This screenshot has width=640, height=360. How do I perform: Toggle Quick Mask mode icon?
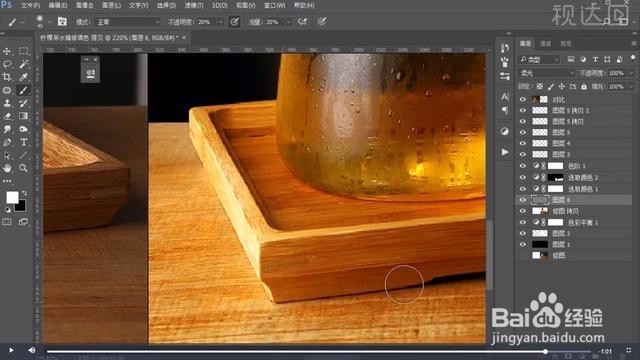tap(7, 222)
